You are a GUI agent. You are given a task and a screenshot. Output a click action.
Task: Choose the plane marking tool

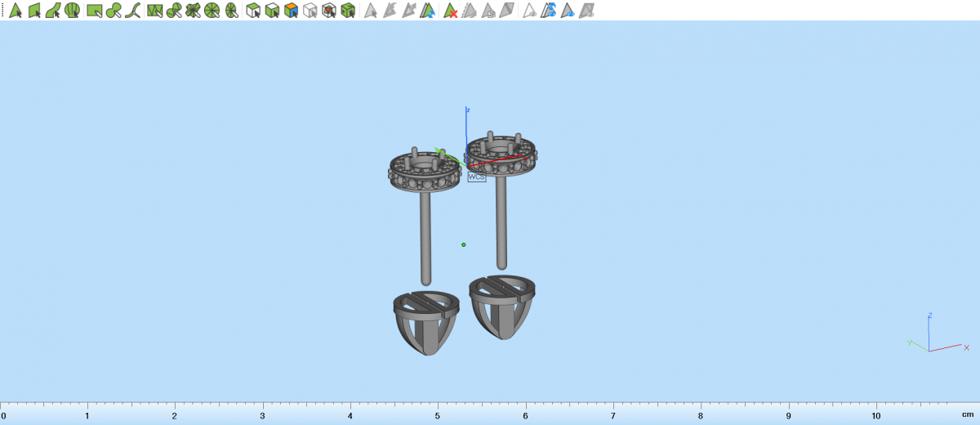point(34,11)
